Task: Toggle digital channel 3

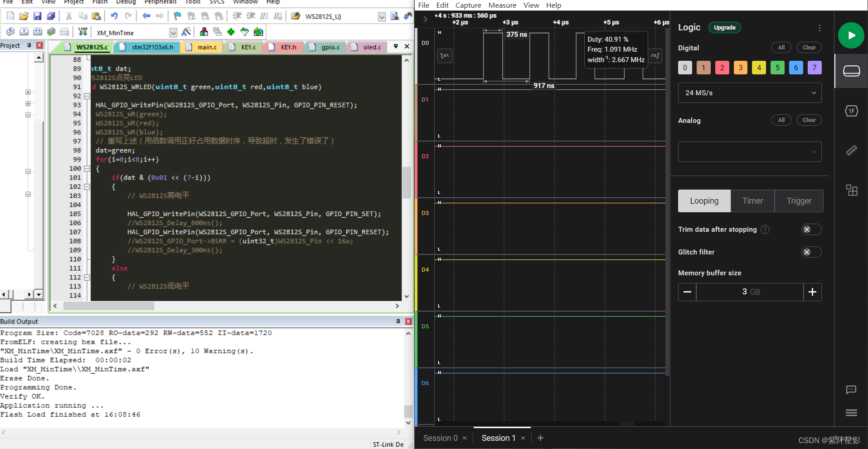Action: click(741, 68)
